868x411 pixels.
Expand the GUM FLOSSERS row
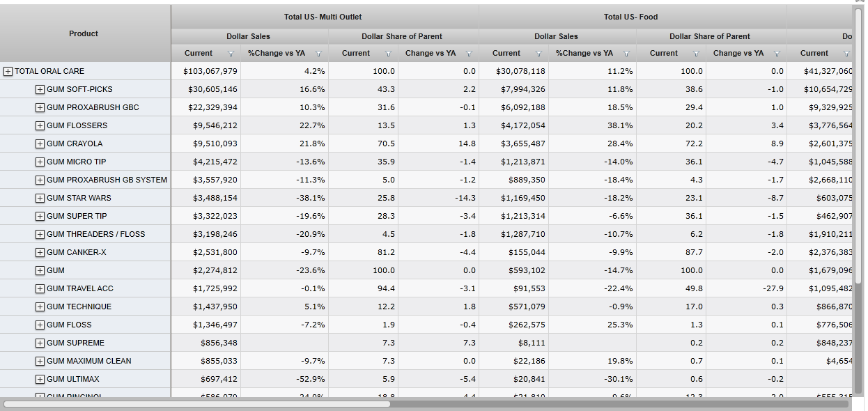(x=40, y=125)
